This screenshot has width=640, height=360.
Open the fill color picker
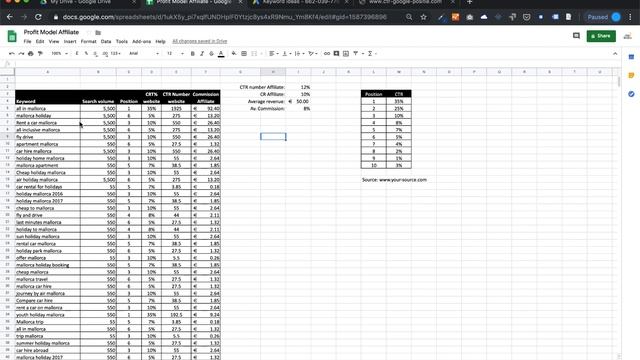pos(234,53)
